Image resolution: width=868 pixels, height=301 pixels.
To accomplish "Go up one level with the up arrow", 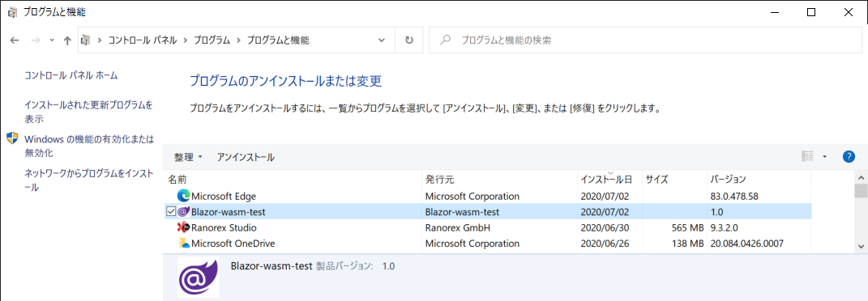I will [67, 40].
